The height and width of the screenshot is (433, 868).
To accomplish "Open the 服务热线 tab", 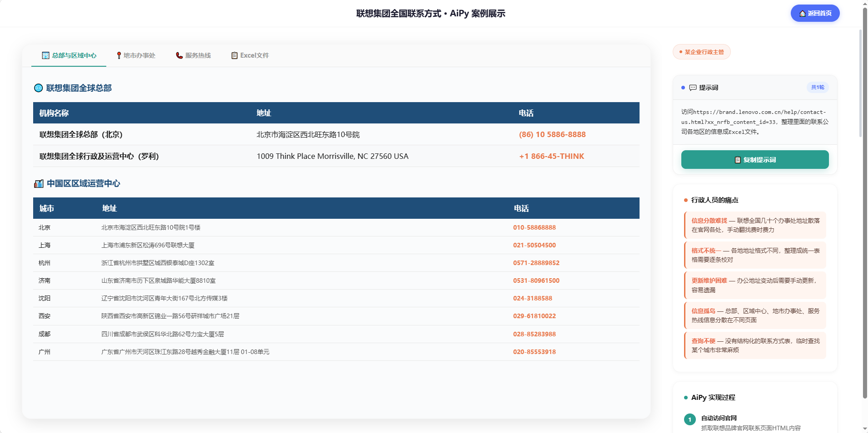I will [193, 55].
